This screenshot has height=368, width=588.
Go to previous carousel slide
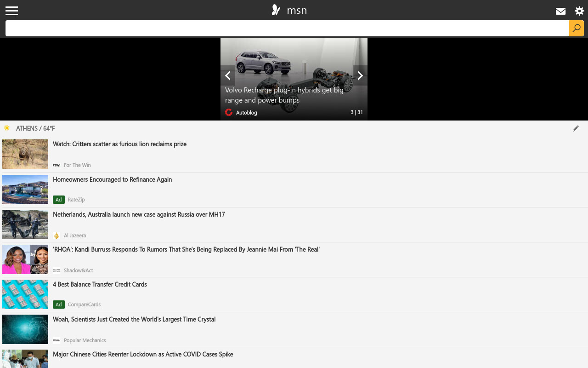coord(228,75)
